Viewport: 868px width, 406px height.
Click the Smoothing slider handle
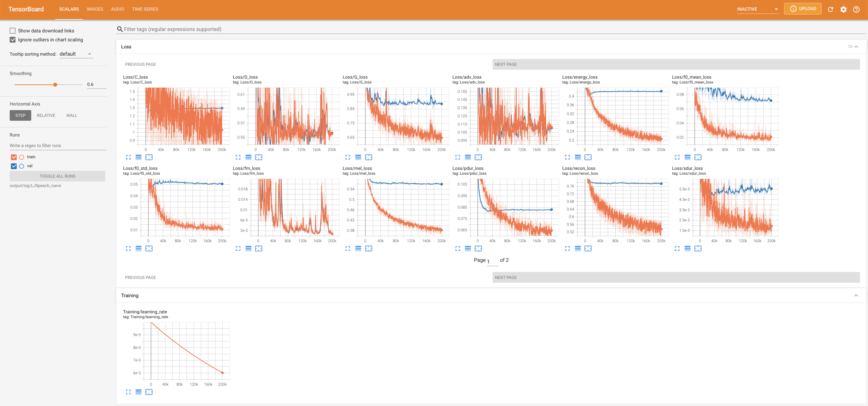[x=55, y=84]
